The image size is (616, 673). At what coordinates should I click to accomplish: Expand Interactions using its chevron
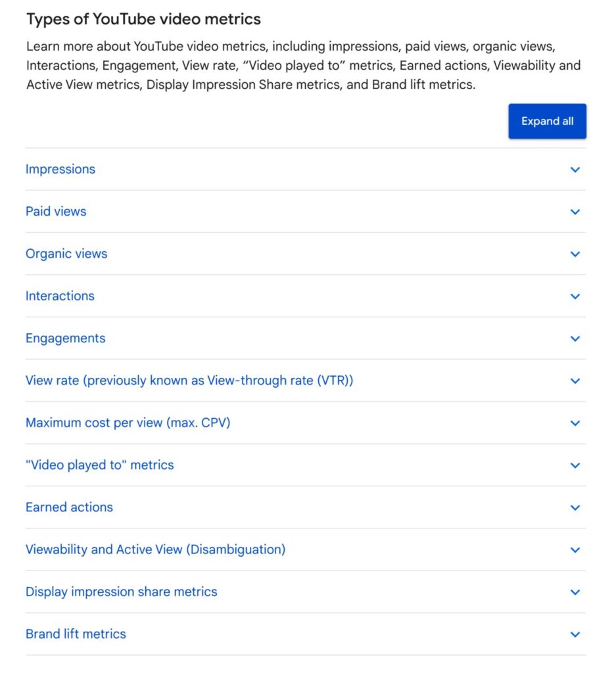click(575, 296)
